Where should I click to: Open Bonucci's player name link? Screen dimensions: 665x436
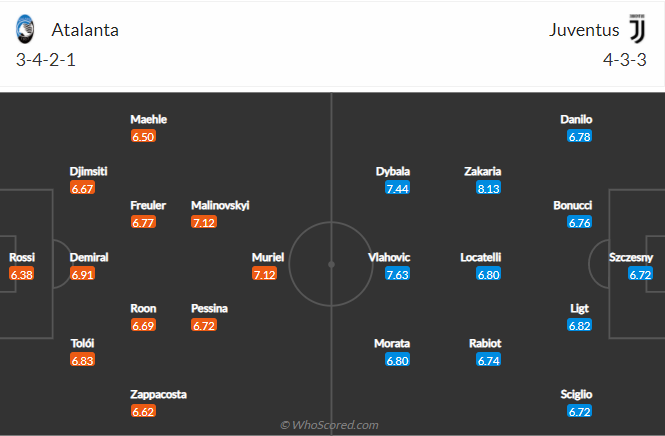(573, 205)
